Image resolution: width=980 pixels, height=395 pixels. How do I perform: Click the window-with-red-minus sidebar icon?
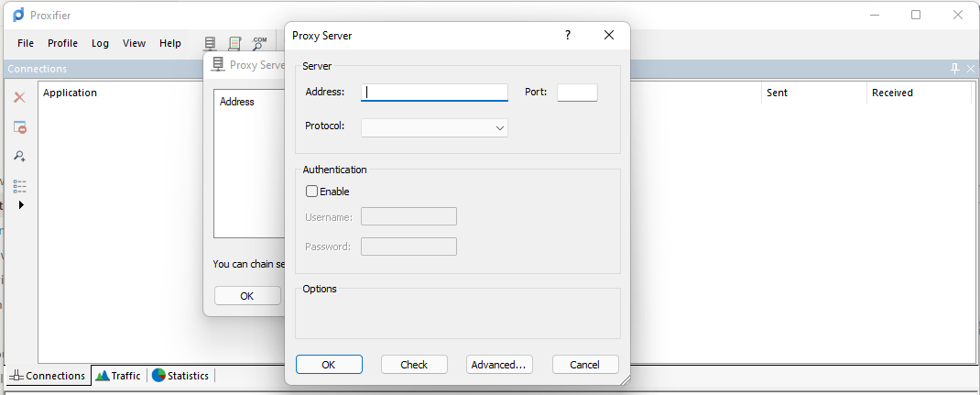[x=19, y=127]
